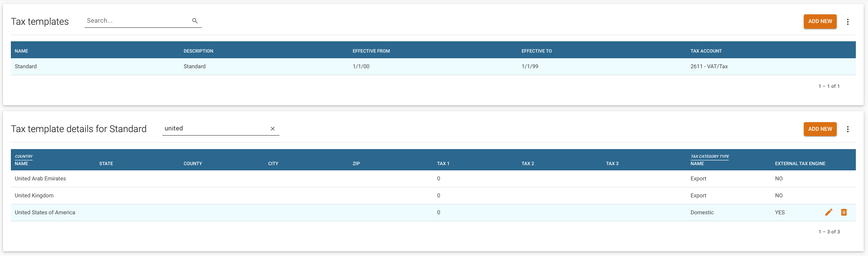Sort details by TAX 3 column header
Viewport: 868px width, 256px height.
(x=612, y=163)
